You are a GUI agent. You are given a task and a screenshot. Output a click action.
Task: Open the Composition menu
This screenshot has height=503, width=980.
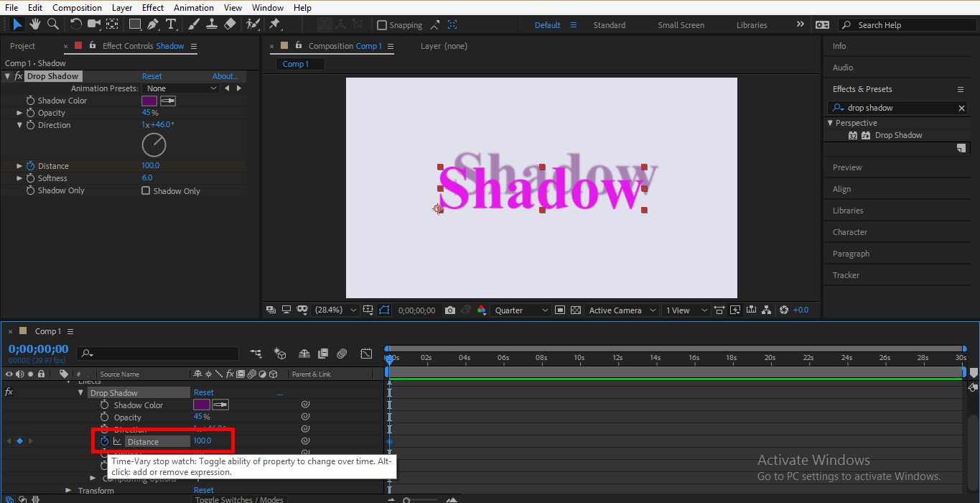(x=77, y=7)
